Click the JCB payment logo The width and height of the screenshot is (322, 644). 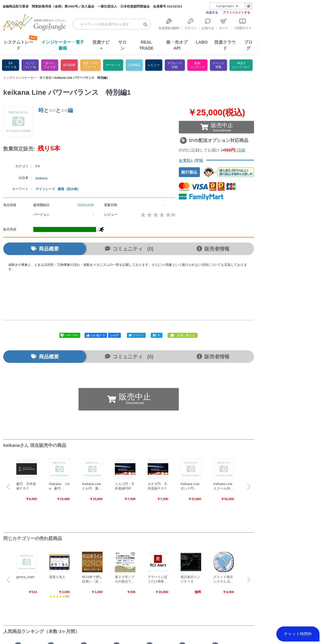coord(231,186)
